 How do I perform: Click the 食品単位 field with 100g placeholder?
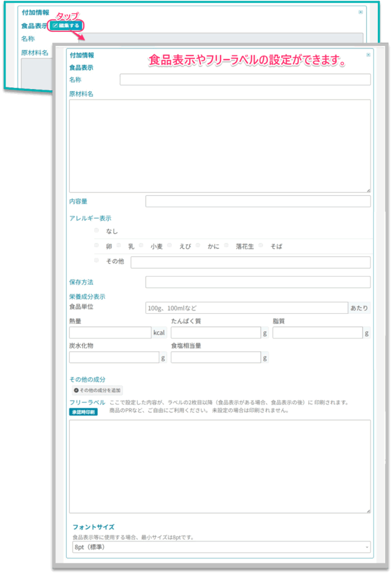pyautogui.click(x=246, y=308)
